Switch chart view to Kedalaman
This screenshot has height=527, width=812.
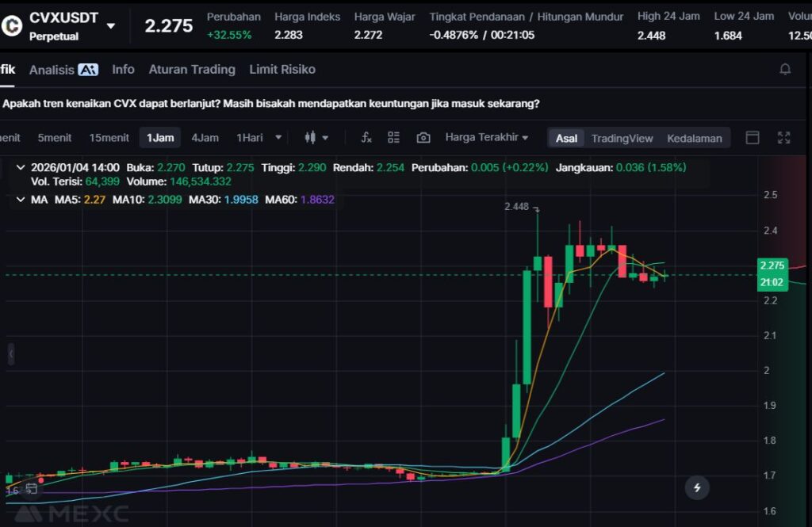(694, 138)
